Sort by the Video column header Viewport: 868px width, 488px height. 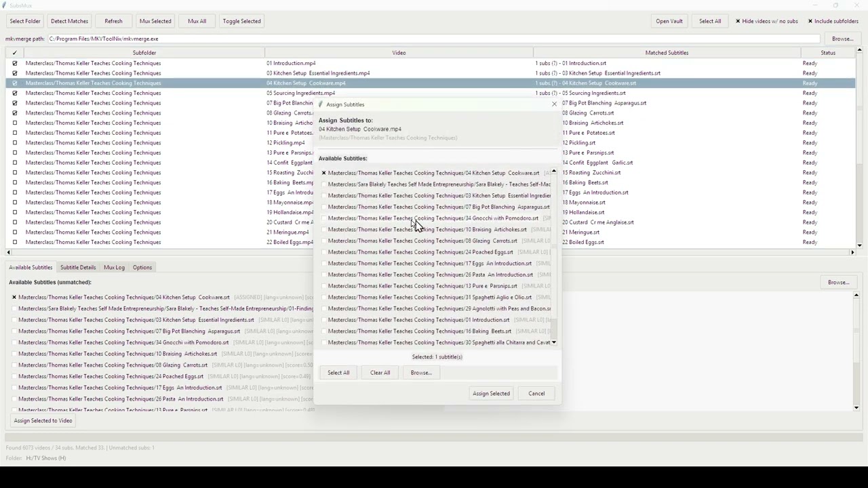coord(399,53)
